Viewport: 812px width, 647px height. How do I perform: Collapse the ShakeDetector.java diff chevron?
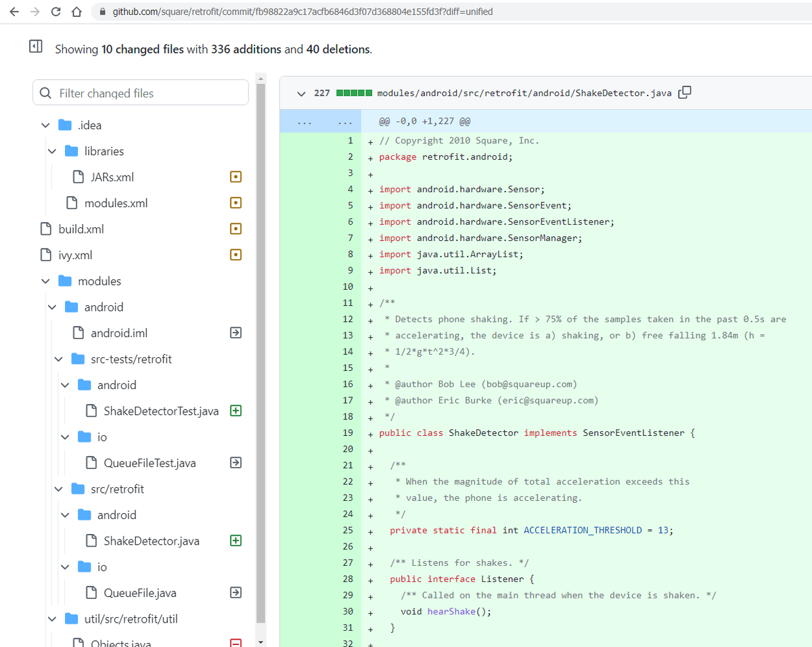pos(301,93)
